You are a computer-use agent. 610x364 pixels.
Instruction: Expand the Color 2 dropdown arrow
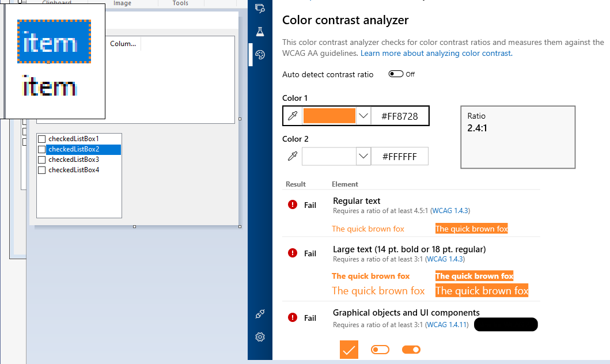[363, 156]
